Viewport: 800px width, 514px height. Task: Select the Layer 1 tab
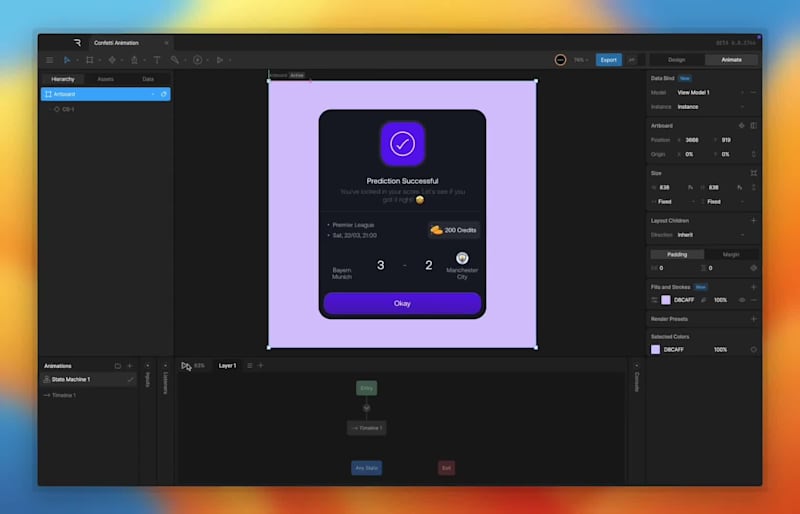coord(227,365)
